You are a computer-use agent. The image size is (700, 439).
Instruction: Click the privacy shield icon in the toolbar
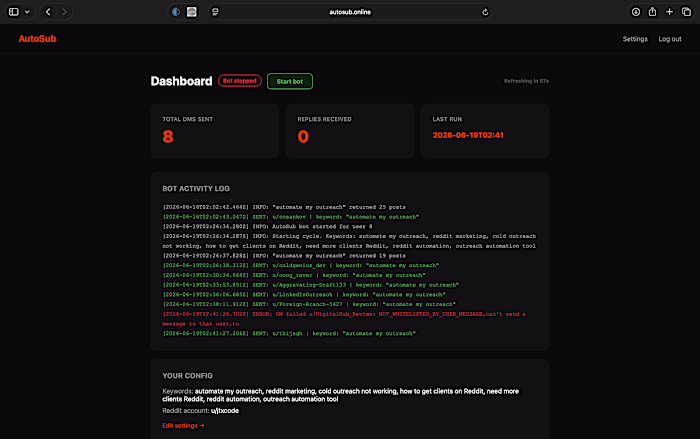[176, 12]
